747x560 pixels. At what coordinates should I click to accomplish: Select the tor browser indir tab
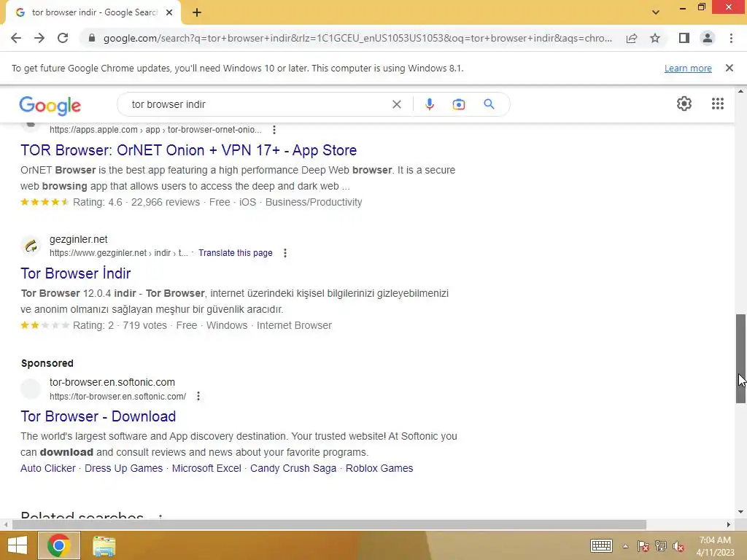point(94,12)
